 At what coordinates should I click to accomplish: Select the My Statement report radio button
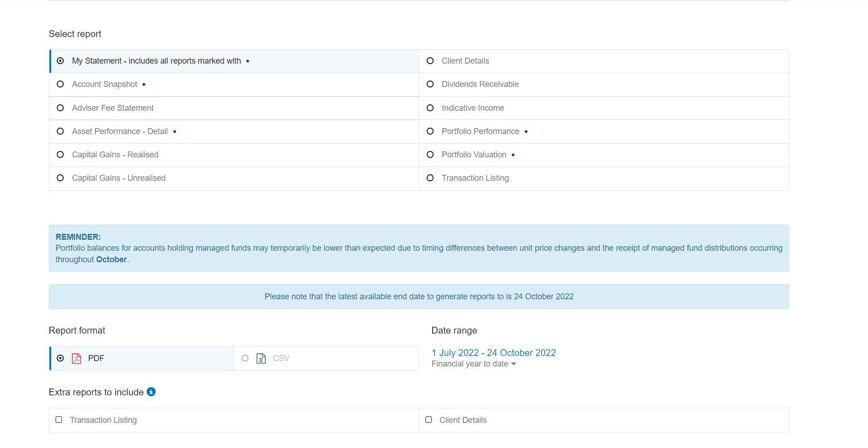60,61
